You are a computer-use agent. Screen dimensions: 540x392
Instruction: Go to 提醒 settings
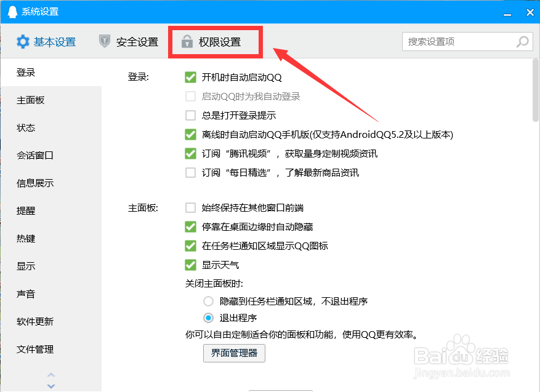pyautogui.click(x=51, y=210)
